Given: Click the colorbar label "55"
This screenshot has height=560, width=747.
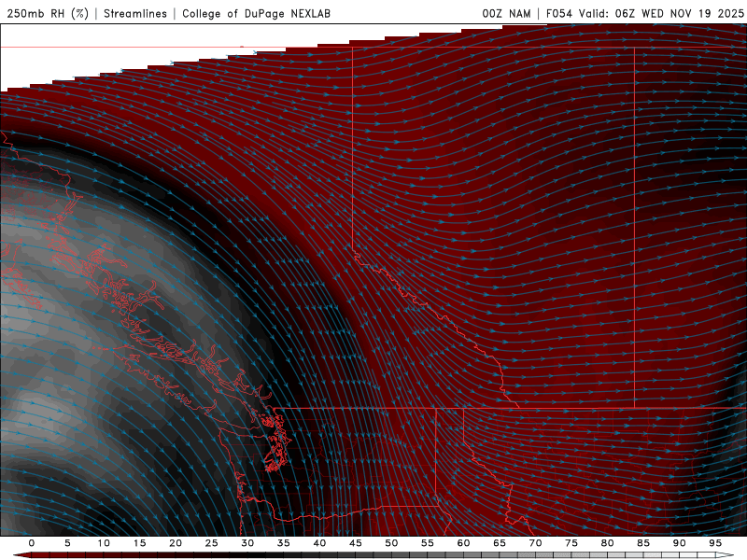Looking at the screenshot, I should (x=428, y=543).
